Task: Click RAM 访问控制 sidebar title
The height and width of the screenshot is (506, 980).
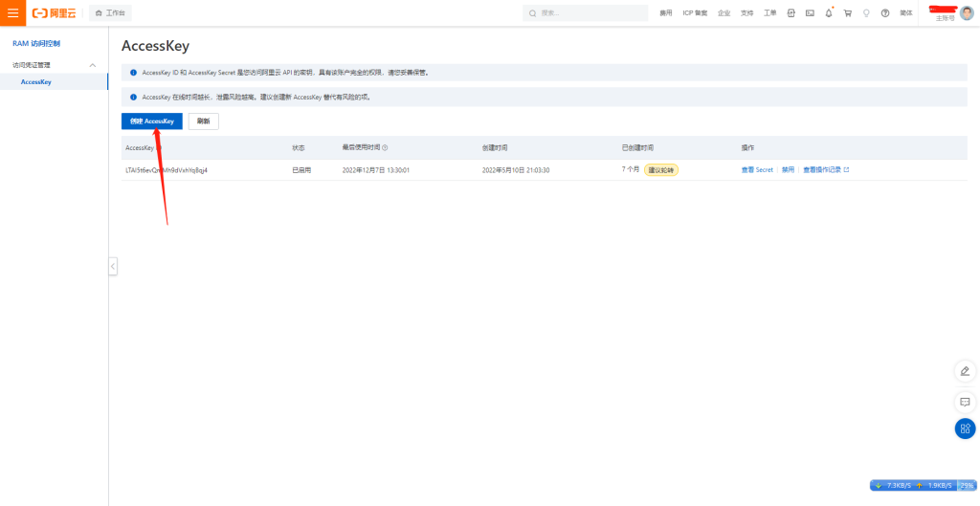Action: (36, 44)
